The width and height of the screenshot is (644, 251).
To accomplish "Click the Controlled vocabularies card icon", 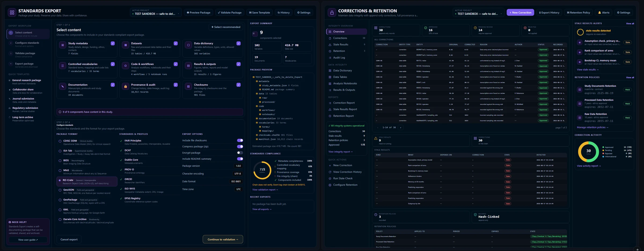I will tap(63, 66).
